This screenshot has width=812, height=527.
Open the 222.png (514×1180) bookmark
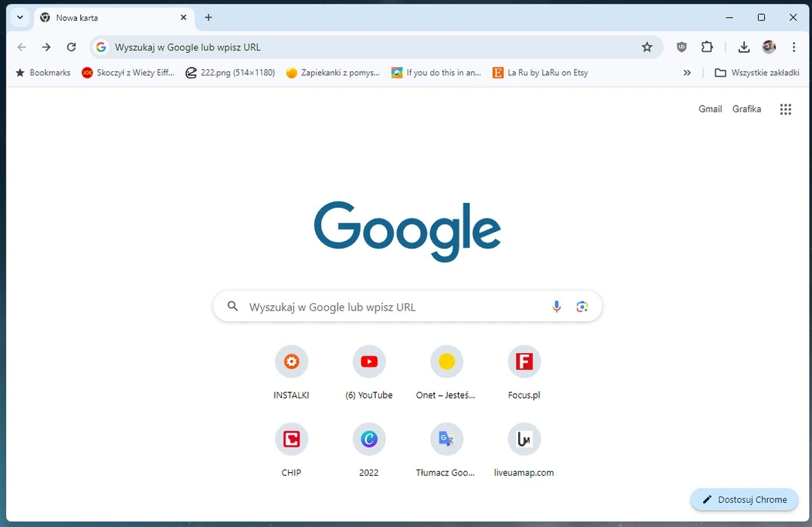tap(230, 72)
